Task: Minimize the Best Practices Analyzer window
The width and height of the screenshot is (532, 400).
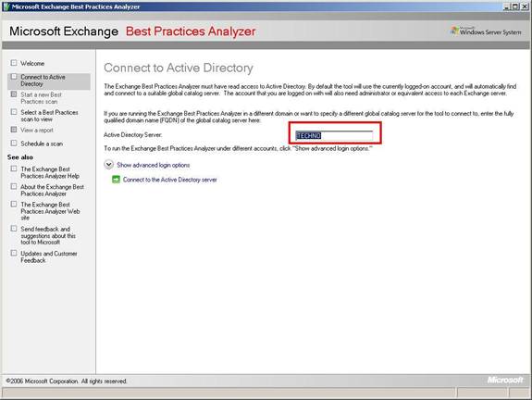Action: point(506,6)
